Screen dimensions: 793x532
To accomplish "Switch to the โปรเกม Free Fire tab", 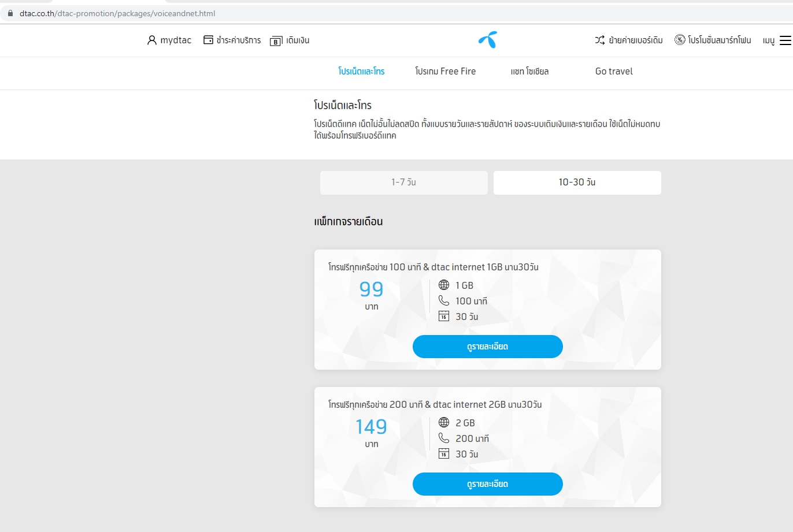I will (x=446, y=72).
